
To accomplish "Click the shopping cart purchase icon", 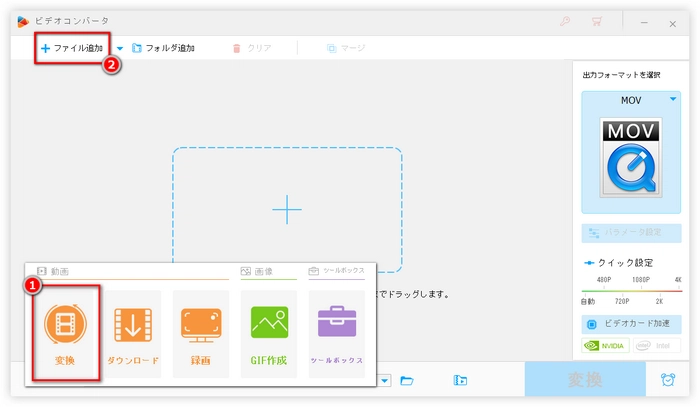I will (598, 20).
